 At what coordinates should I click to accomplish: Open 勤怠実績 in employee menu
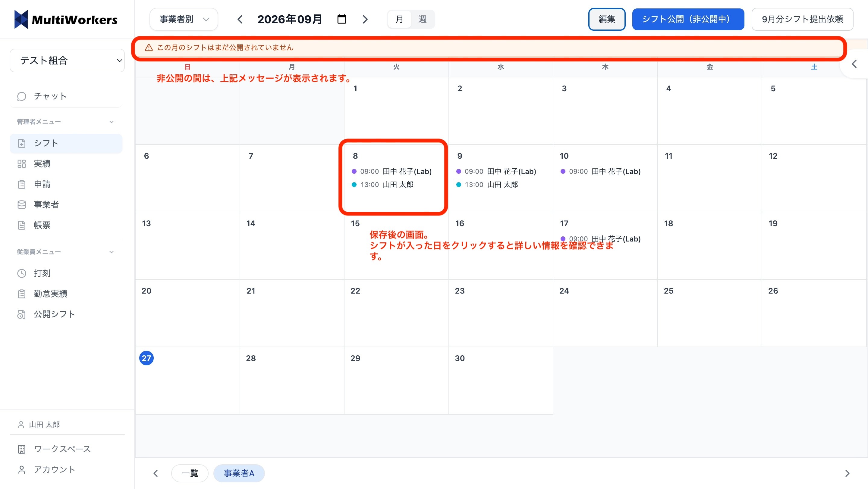click(66, 294)
